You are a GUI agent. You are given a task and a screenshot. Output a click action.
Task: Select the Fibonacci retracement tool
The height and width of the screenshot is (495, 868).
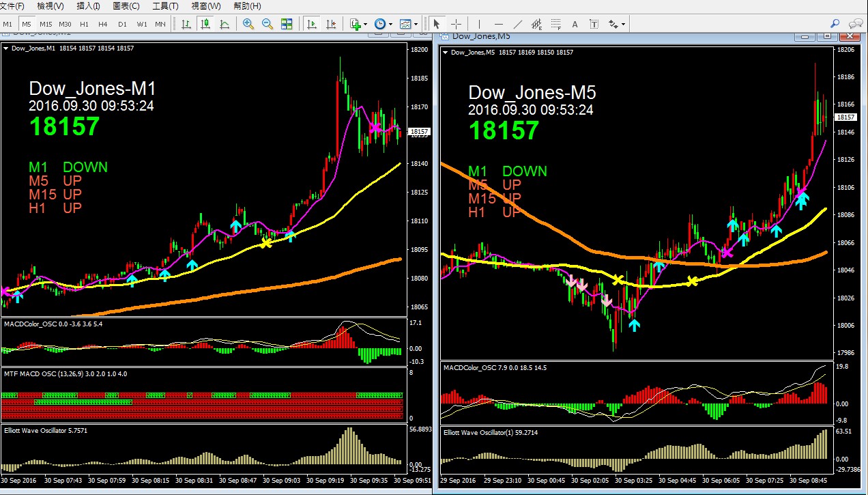[556, 24]
